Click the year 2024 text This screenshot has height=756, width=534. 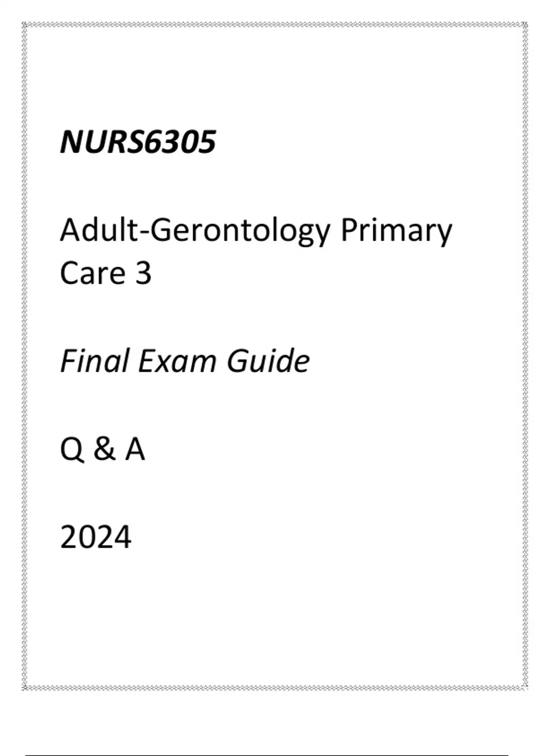click(96, 537)
